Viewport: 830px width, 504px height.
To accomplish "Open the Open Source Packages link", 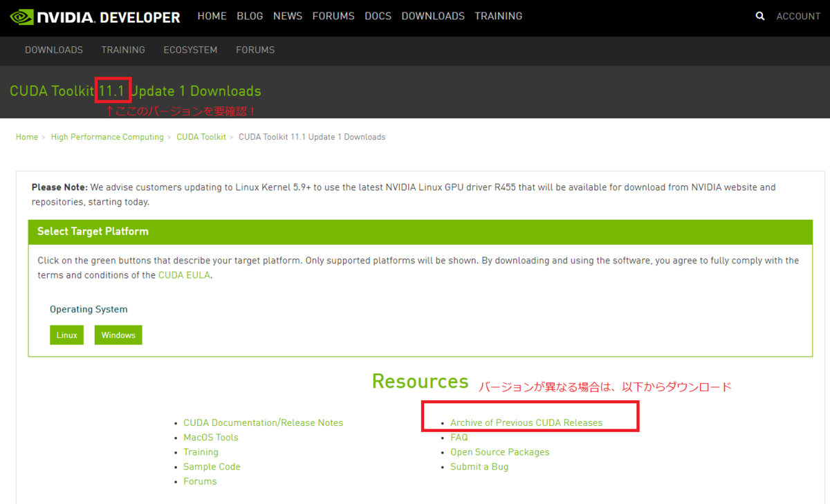I will click(499, 452).
